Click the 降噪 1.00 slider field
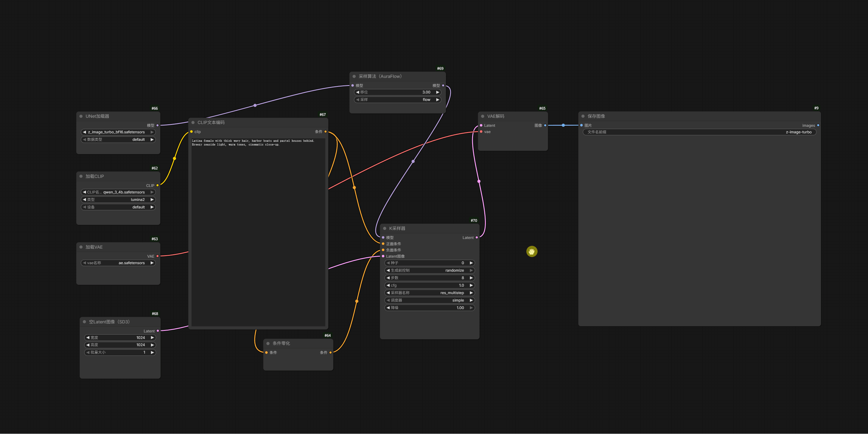 [x=429, y=308]
